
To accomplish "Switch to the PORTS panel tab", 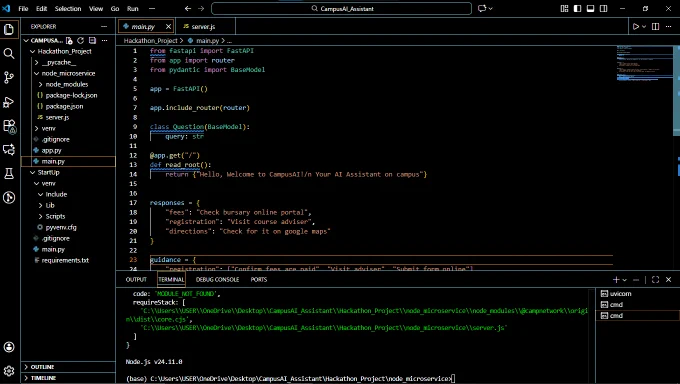I will 259,280.
